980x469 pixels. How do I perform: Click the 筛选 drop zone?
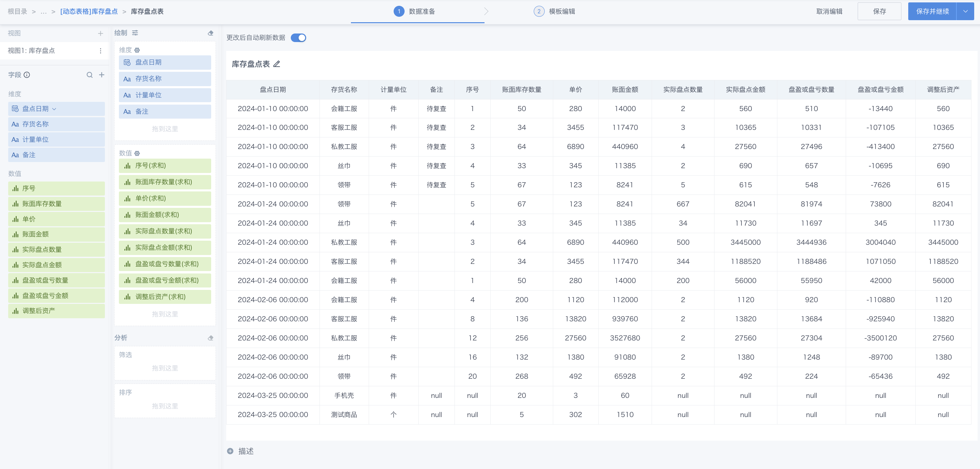point(165,363)
